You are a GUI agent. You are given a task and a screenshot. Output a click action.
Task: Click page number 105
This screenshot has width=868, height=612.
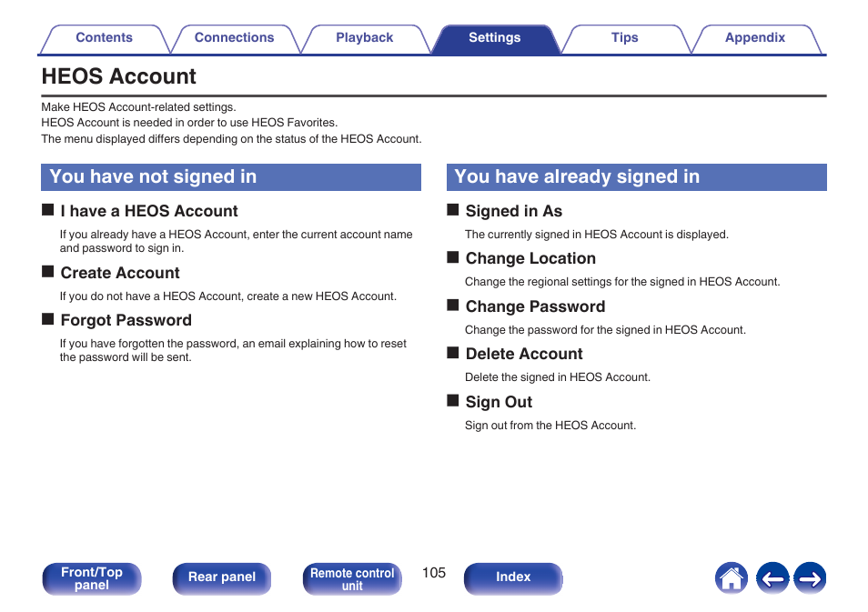434,573
